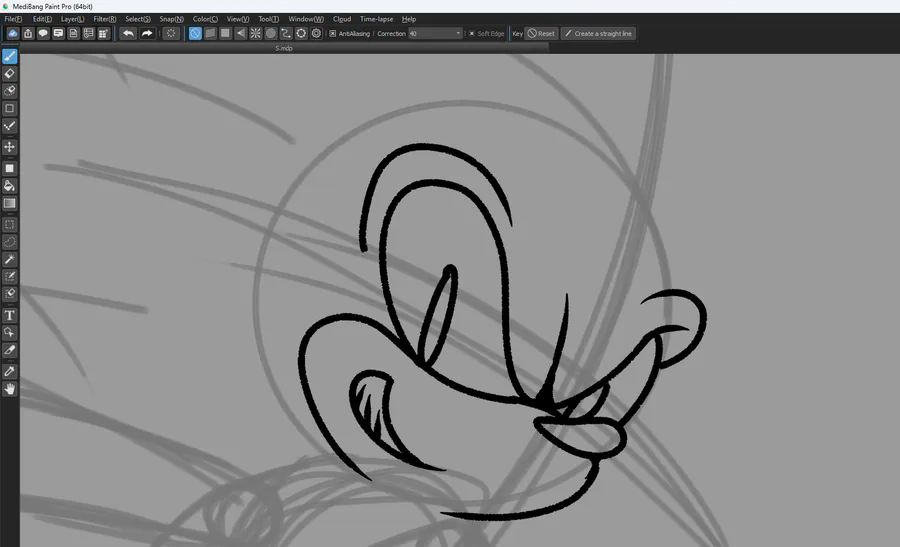The height and width of the screenshot is (547, 900).
Task: Open the Tool menu
Action: (269, 19)
